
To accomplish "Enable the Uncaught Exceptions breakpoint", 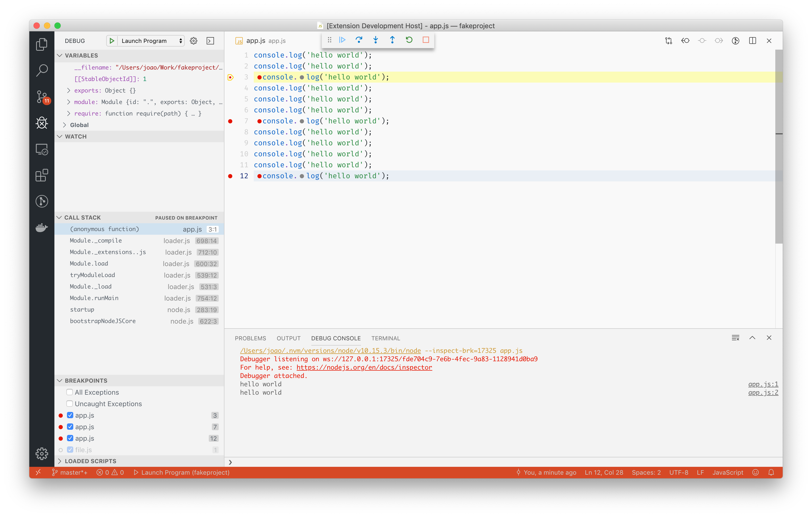I will (70, 403).
